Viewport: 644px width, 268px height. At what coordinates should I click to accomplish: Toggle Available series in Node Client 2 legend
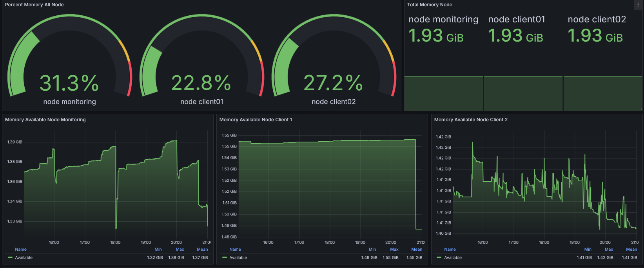[x=453, y=258]
